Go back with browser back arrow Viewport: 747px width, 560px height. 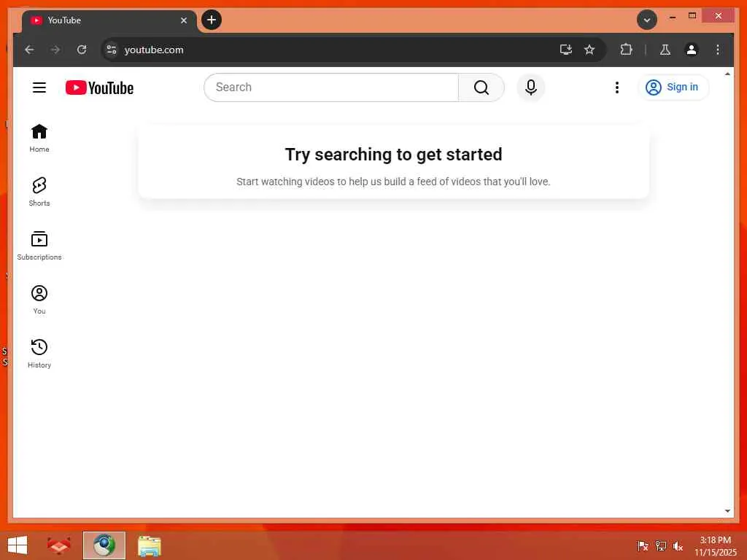tap(29, 50)
